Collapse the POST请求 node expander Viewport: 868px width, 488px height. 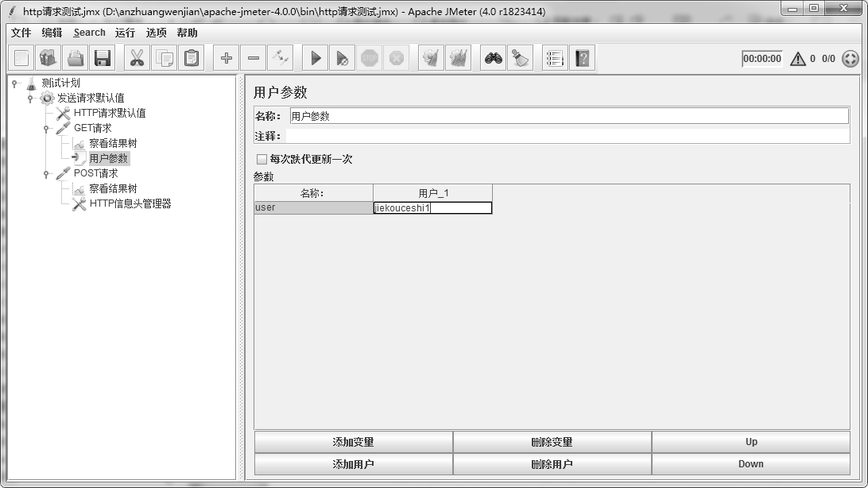(x=46, y=174)
